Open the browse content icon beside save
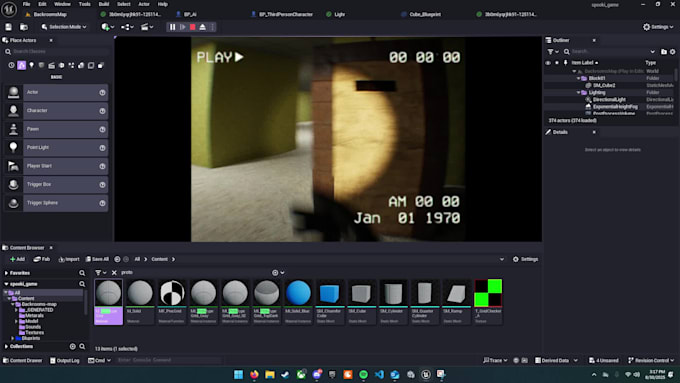Screen dimensions: 680x383 (x=24, y=27)
